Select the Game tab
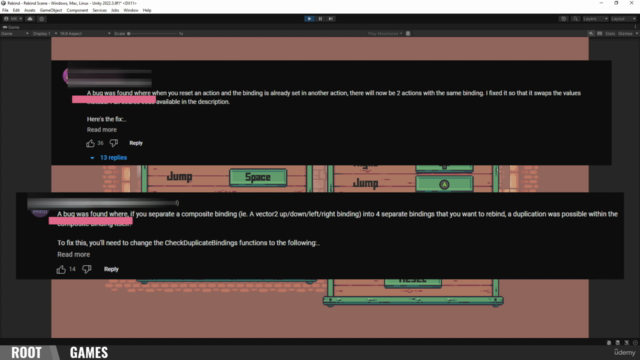640x360 pixels. tap(11, 27)
